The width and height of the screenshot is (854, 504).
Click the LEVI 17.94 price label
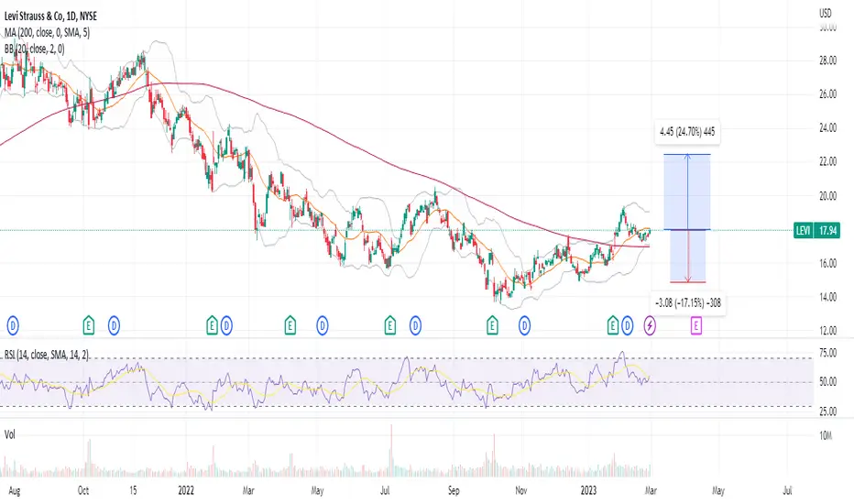(816, 231)
